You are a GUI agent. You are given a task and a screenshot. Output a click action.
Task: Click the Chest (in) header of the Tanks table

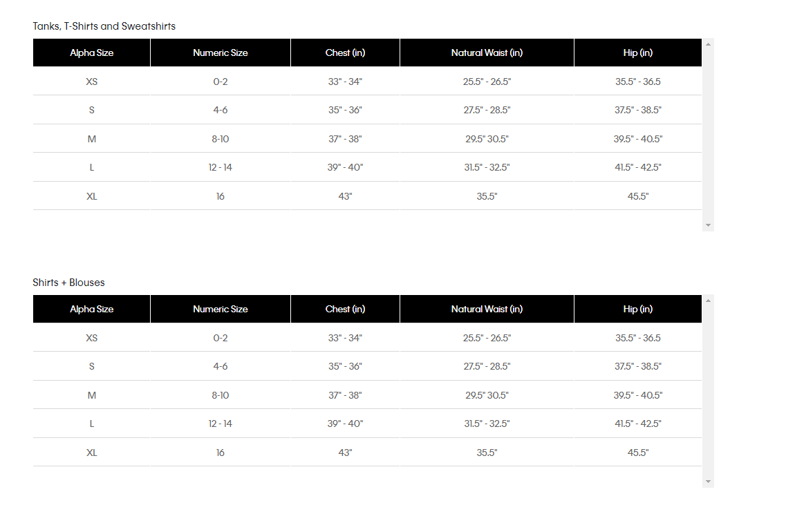345,53
